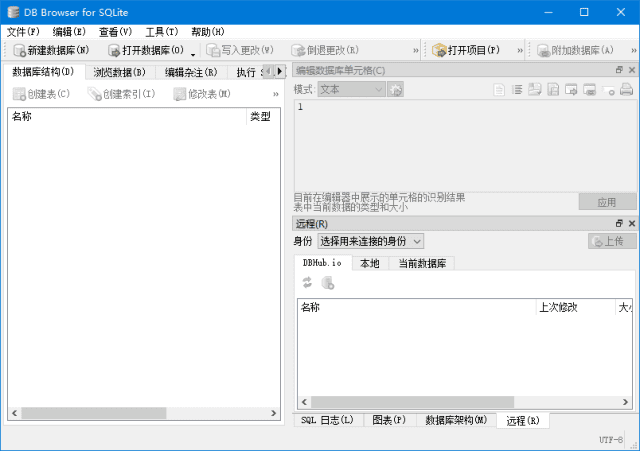The height and width of the screenshot is (451, 640).
Task: Expand toolbar overflow after 倒退更改
Action: coord(416,51)
